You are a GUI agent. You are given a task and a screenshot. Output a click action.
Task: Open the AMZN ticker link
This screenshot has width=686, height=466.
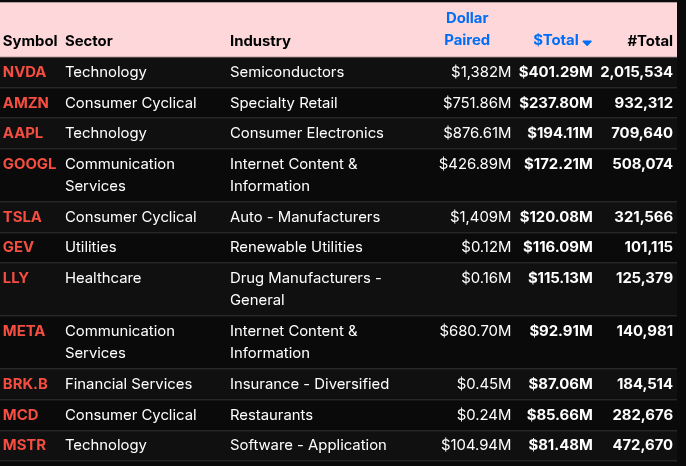pos(25,103)
